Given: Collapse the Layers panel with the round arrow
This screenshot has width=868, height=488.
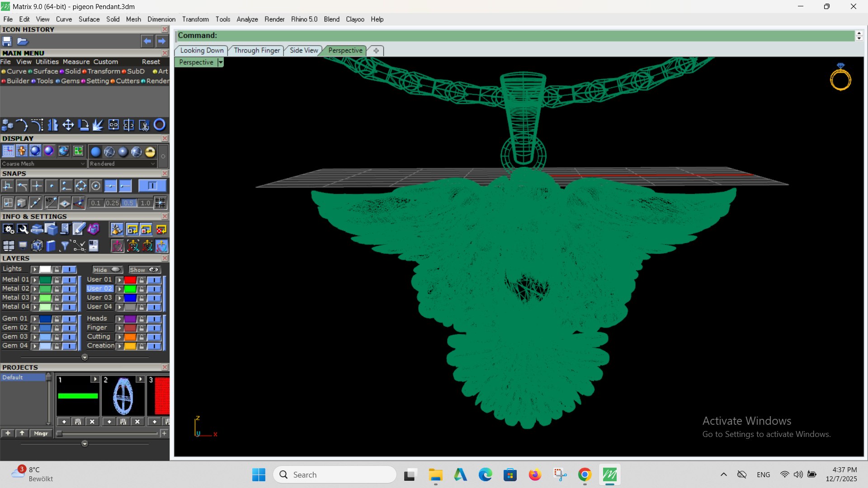Looking at the screenshot, I should (85, 357).
